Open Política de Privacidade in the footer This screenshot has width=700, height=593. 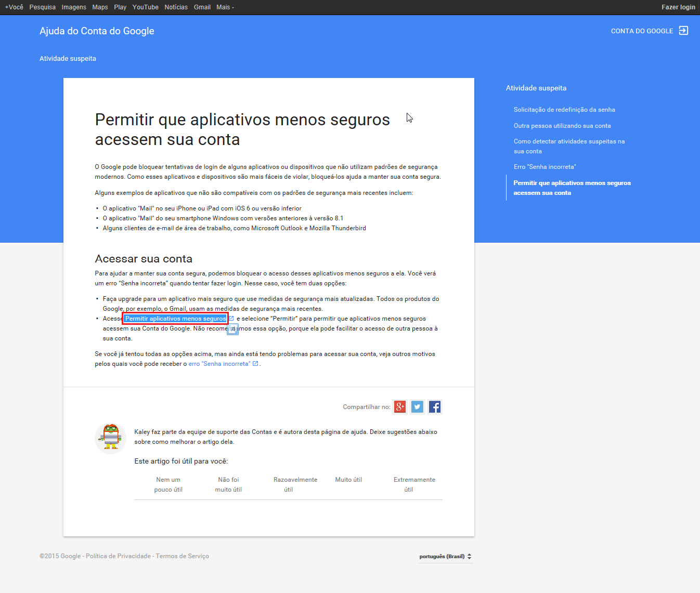(x=118, y=556)
